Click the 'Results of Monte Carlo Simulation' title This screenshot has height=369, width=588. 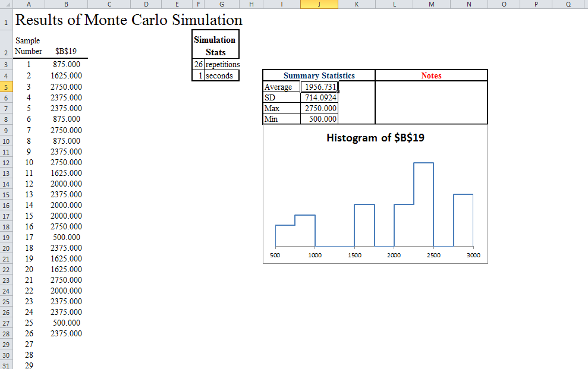coord(128,20)
